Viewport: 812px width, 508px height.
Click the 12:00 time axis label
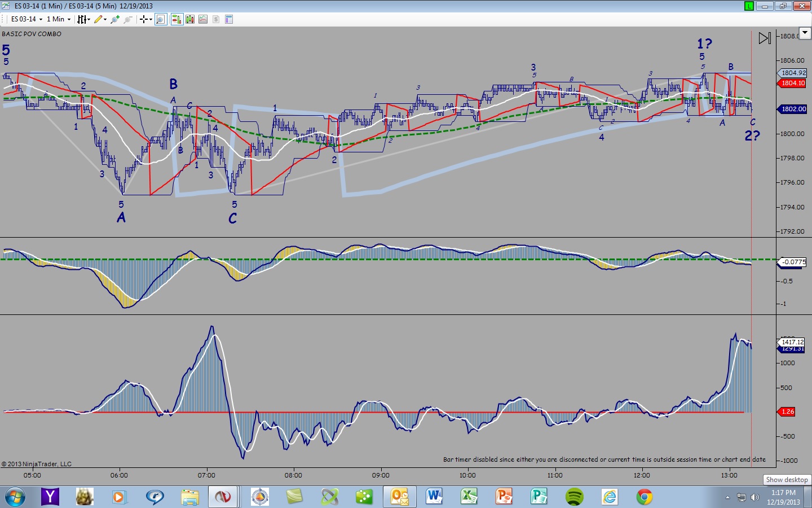642,475
